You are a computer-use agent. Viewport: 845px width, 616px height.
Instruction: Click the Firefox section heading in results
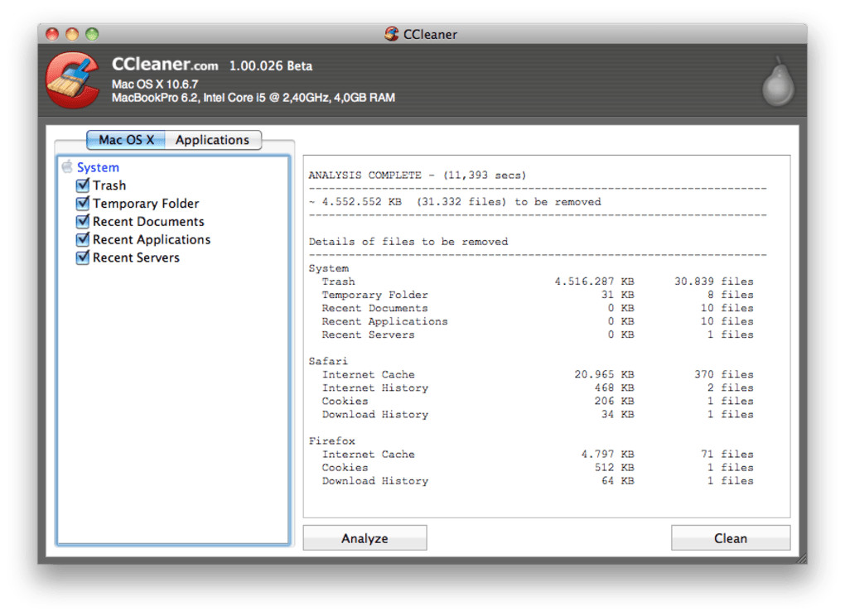332,441
